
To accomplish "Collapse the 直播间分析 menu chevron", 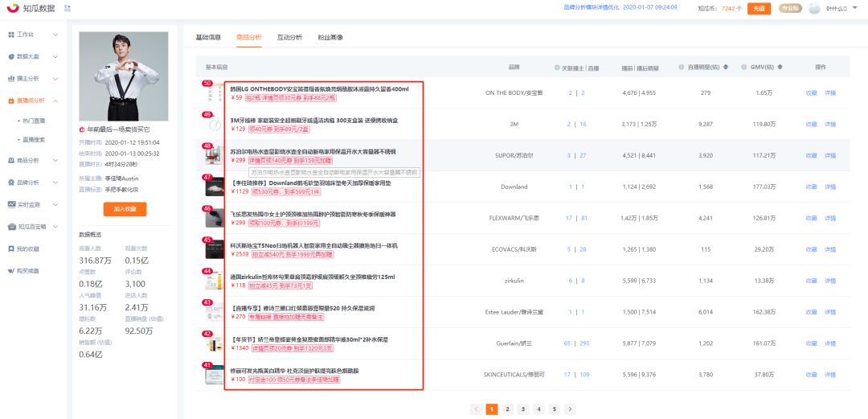I will point(55,101).
